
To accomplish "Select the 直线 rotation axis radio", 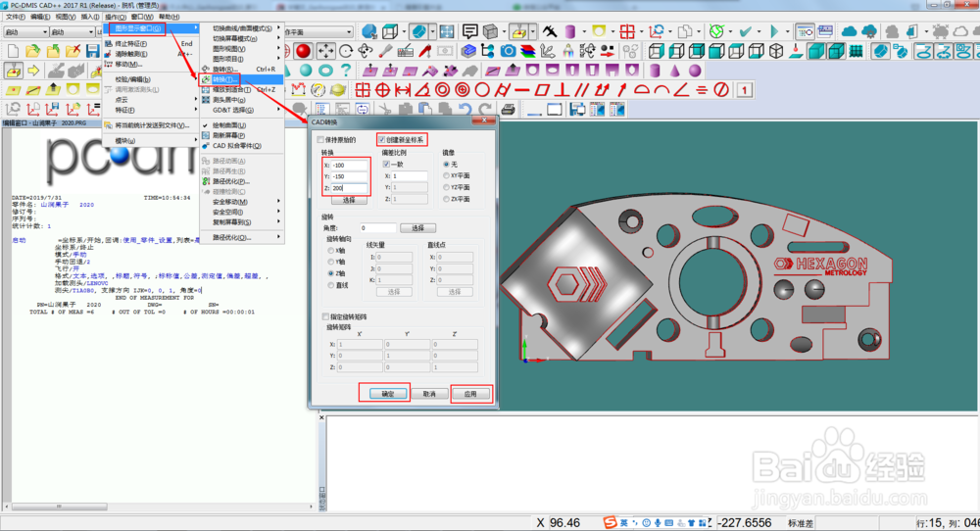I will click(x=331, y=285).
